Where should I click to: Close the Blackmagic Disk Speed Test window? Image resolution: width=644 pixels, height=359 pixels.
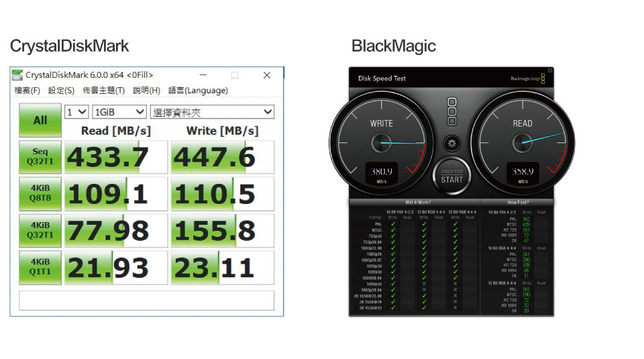coord(550,70)
